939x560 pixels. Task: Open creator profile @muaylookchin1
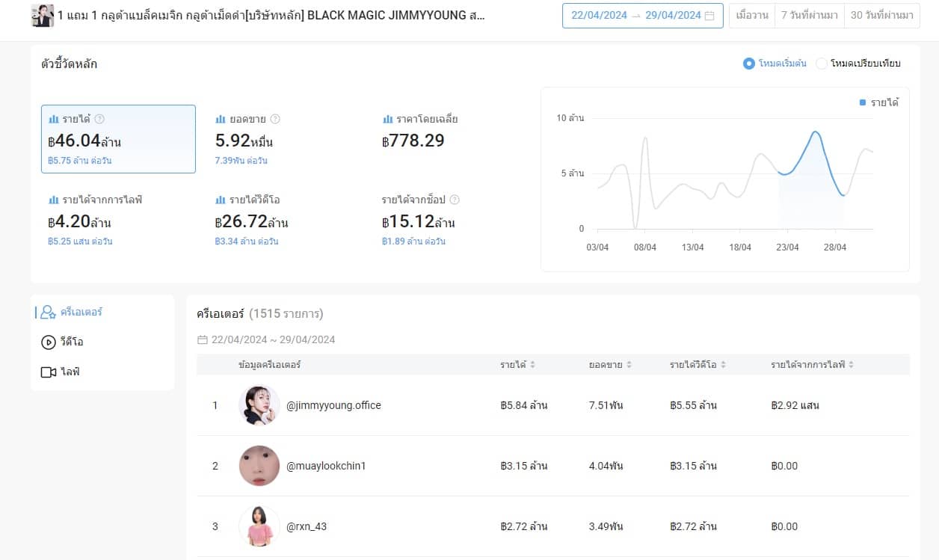(326, 466)
